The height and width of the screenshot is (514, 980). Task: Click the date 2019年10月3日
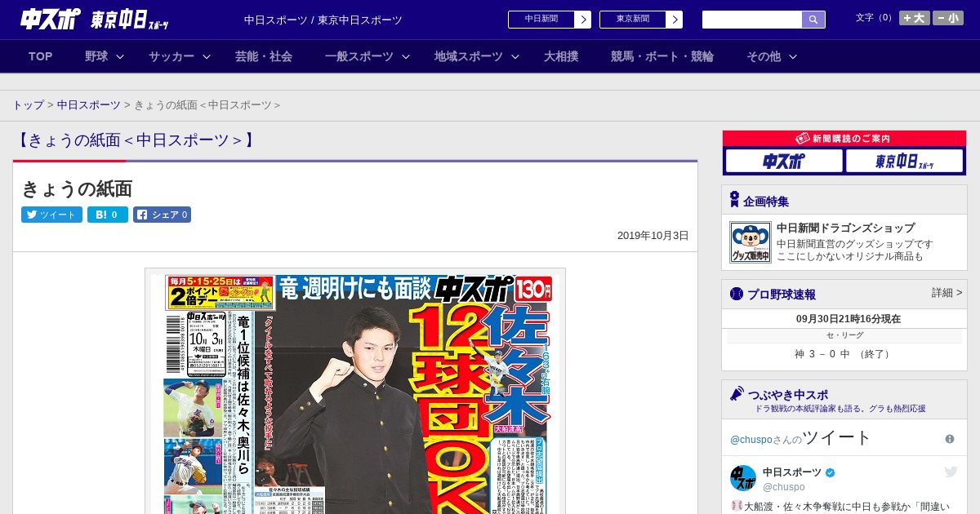(x=653, y=236)
